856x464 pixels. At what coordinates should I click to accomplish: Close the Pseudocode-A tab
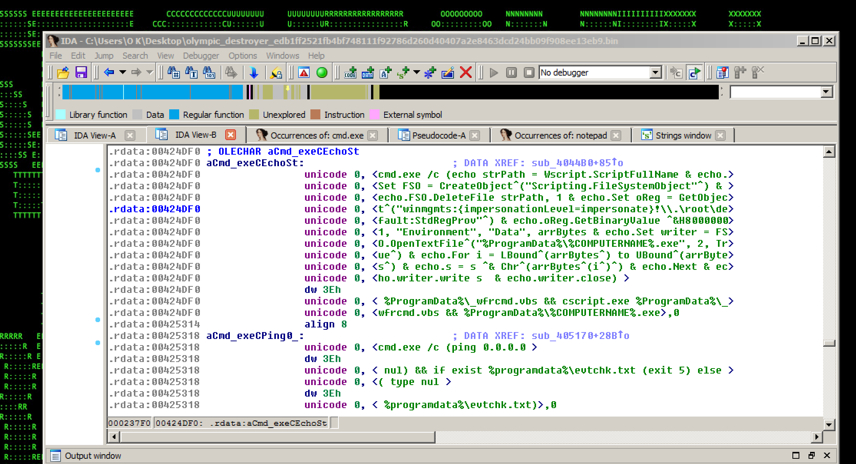click(x=475, y=135)
